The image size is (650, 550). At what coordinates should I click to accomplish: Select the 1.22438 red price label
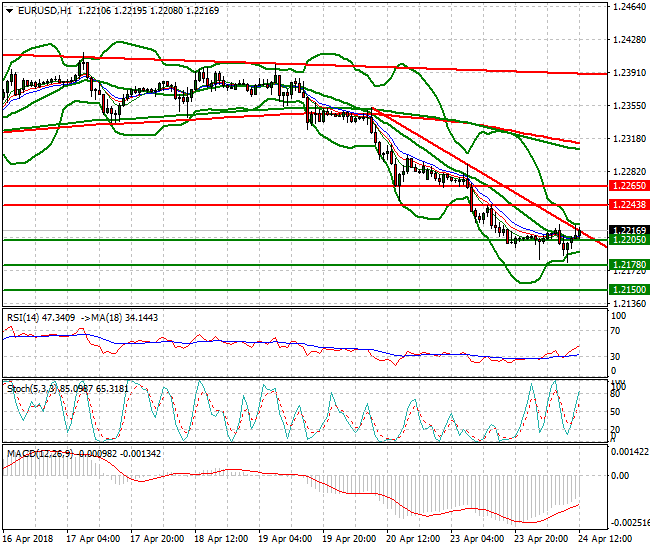click(x=629, y=204)
